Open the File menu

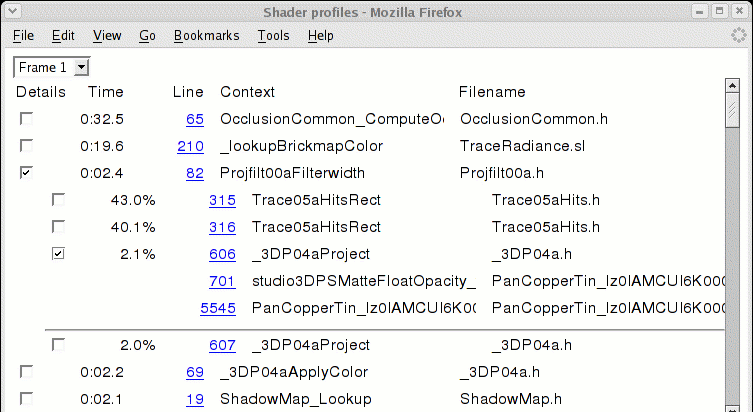click(23, 35)
